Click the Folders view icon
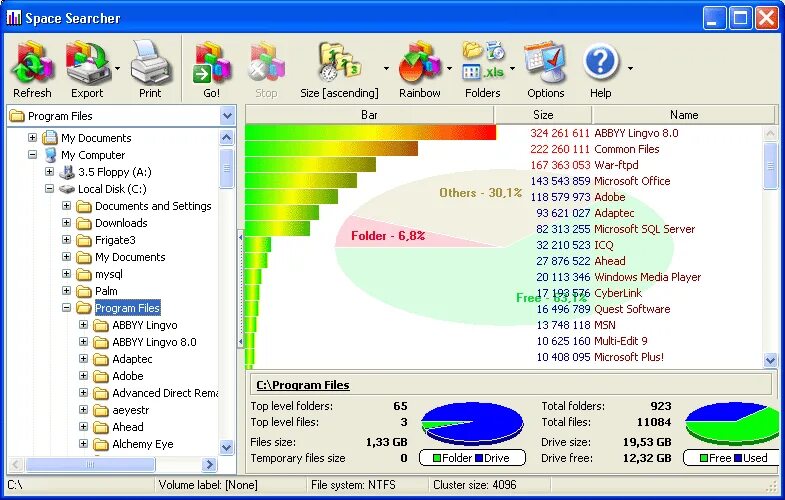 click(483, 61)
